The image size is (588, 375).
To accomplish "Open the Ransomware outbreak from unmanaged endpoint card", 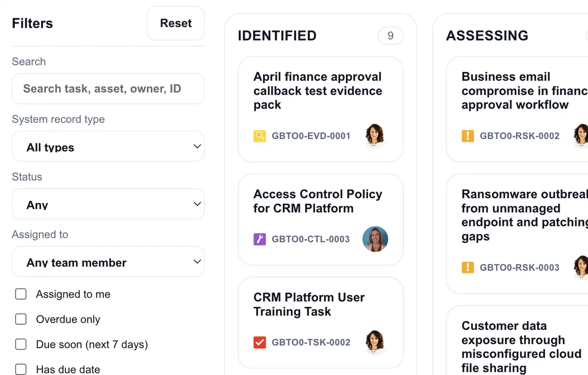I will pyautogui.click(x=517, y=234).
